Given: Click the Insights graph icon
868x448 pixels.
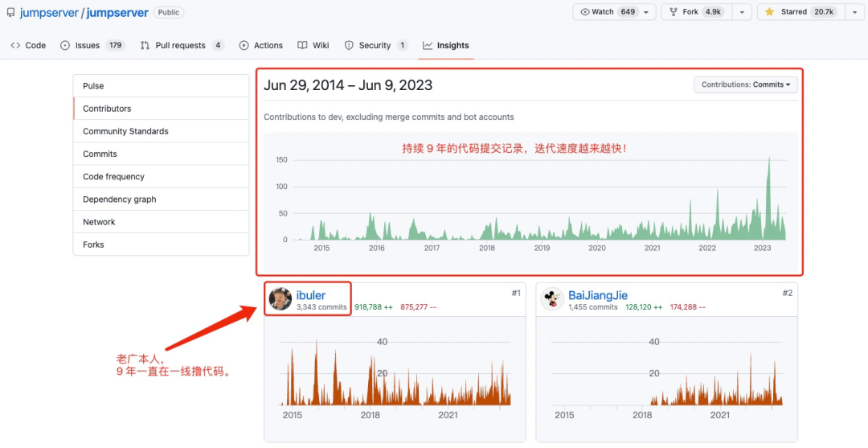Looking at the screenshot, I should click(428, 45).
